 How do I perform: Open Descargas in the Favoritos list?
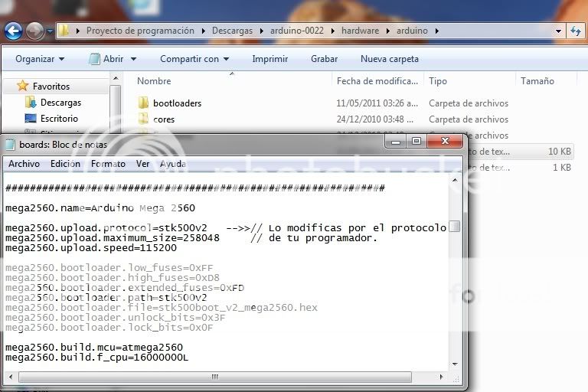coord(60,103)
